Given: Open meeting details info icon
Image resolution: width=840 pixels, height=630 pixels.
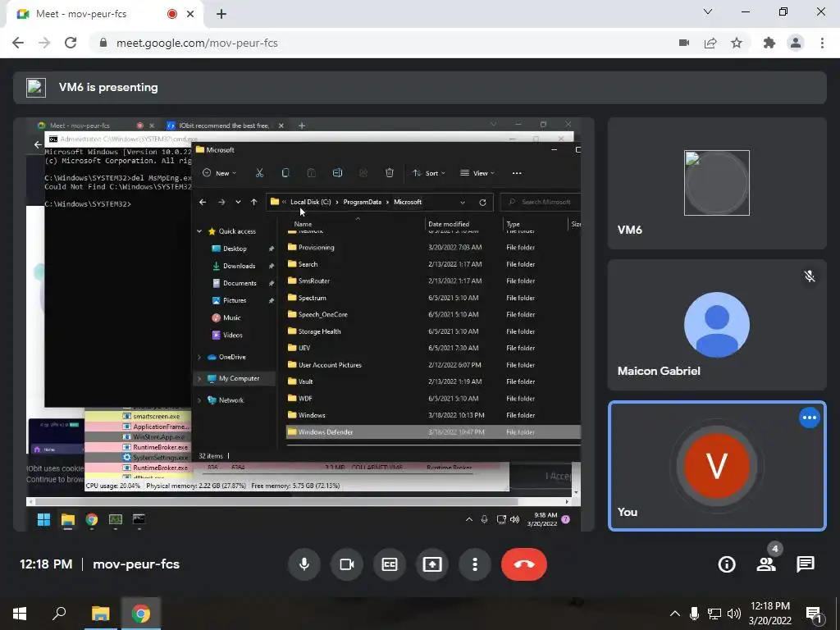Looking at the screenshot, I should (x=727, y=564).
